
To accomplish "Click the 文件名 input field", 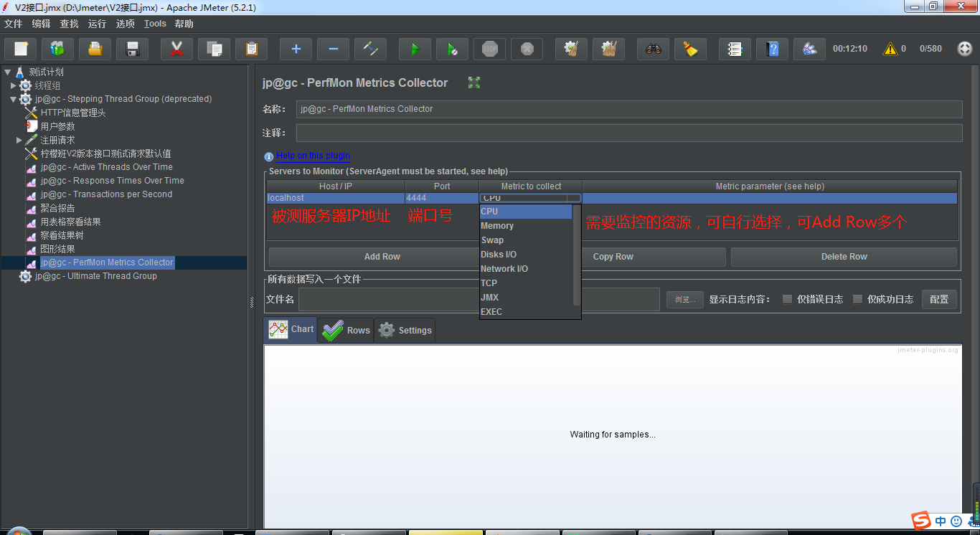I will click(479, 299).
